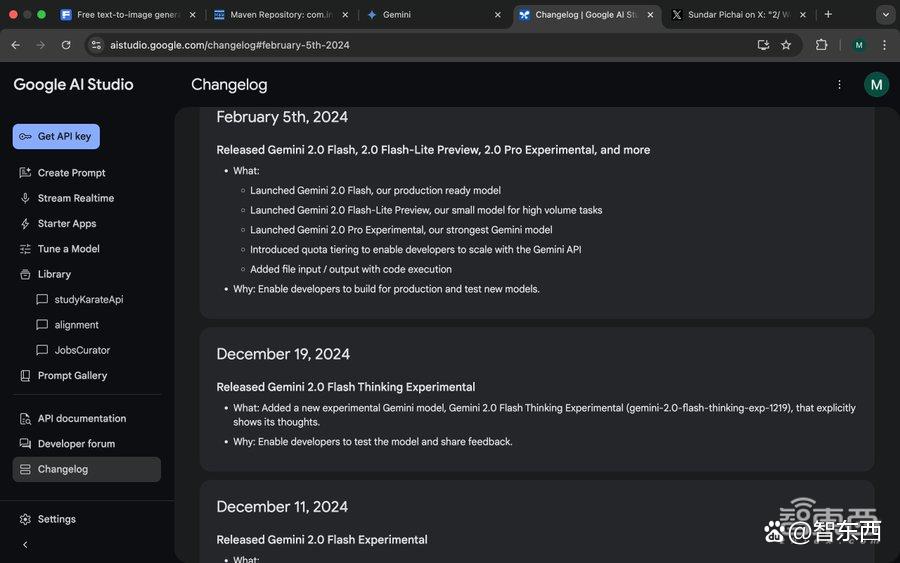
Task: Click the Changelog page title
Action: [229, 85]
